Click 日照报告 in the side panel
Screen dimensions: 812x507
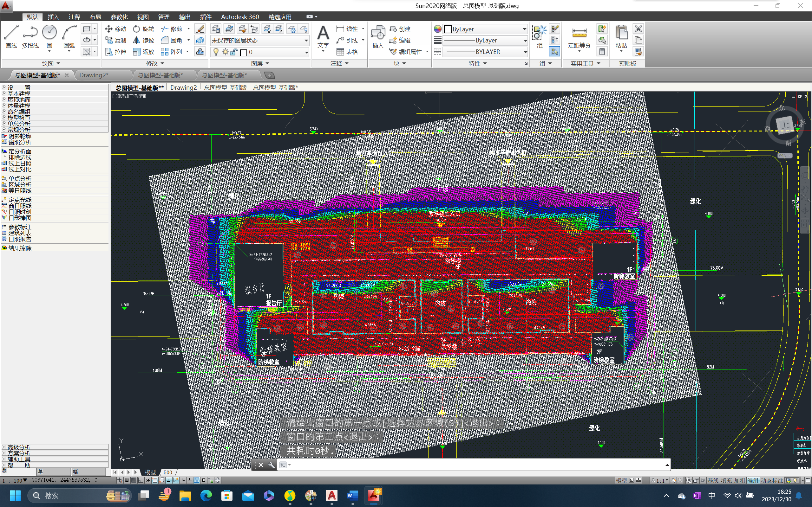coord(20,239)
